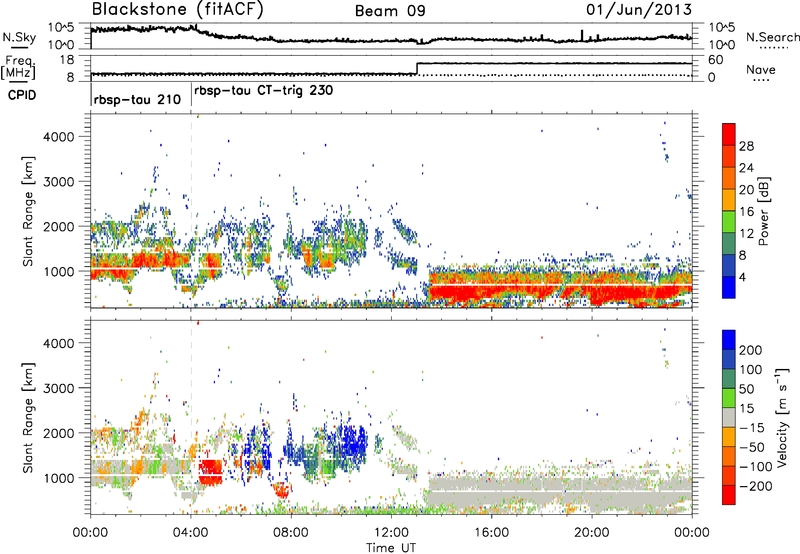This screenshot has height=554, width=800.
Task: Click the dashed CPID change line in power panel
Action: click(191, 211)
